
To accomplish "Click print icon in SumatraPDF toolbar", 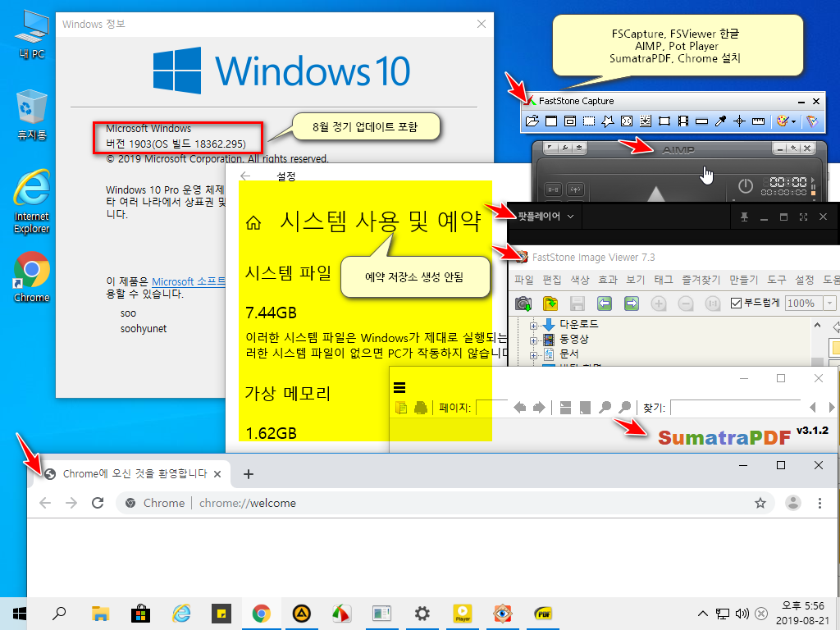I will pyautogui.click(x=421, y=408).
